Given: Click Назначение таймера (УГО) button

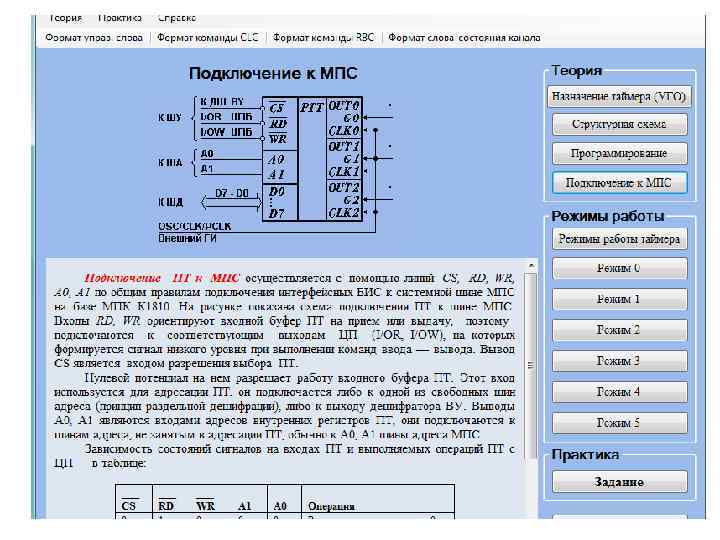Looking at the screenshot, I should tap(619, 96).
